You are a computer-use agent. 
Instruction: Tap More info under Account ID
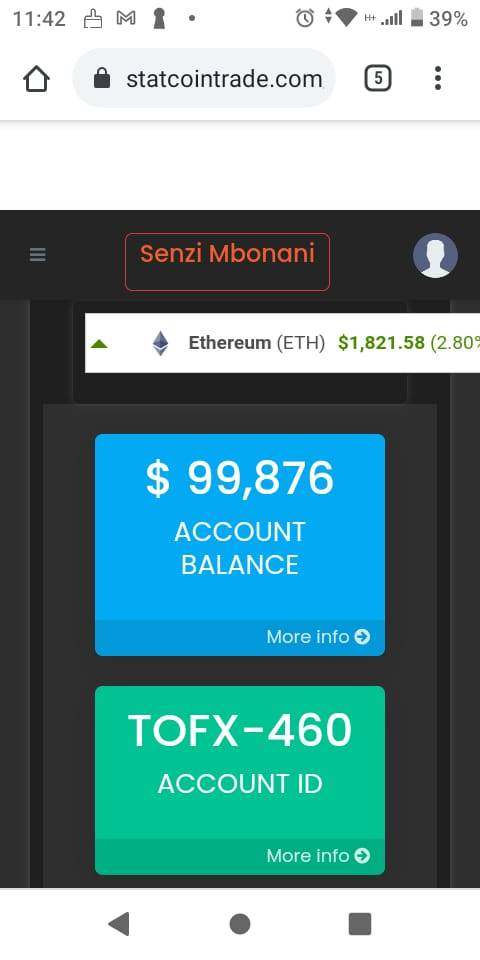coord(318,855)
